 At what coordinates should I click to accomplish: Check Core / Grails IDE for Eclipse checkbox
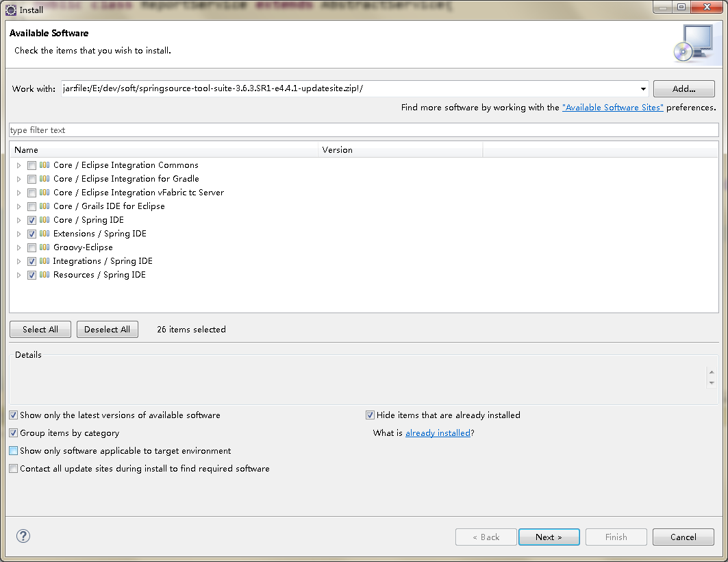click(32, 207)
